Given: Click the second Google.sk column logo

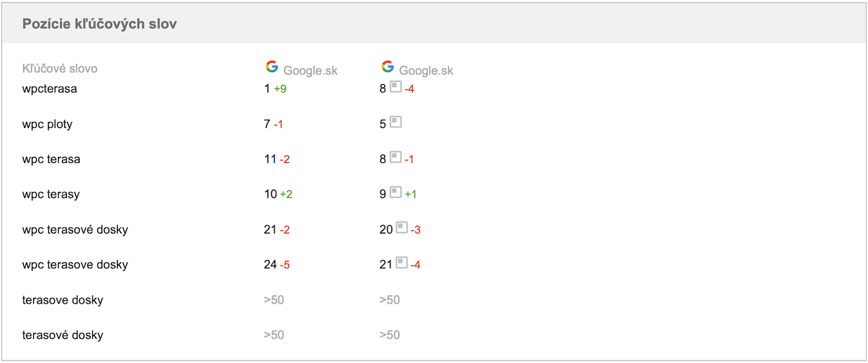Looking at the screenshot, I should coord(387,67).
